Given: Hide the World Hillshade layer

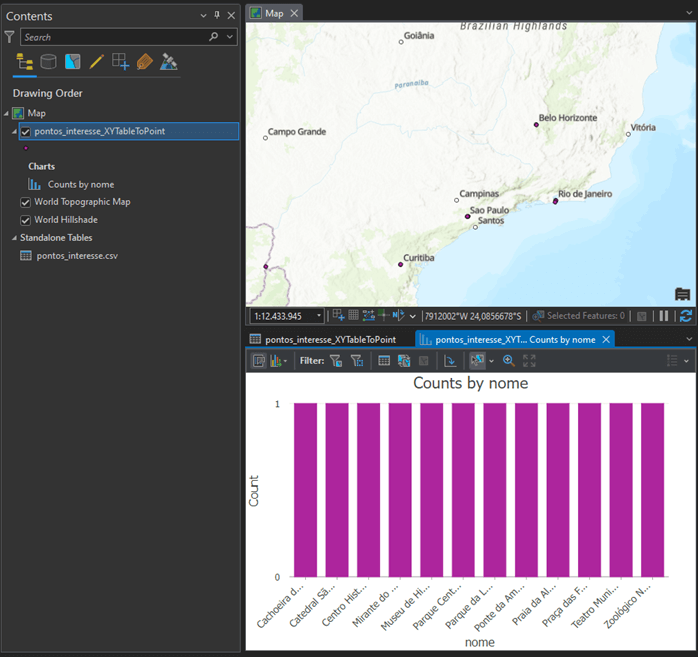Looking at the screenshot, I should [26, 220].
